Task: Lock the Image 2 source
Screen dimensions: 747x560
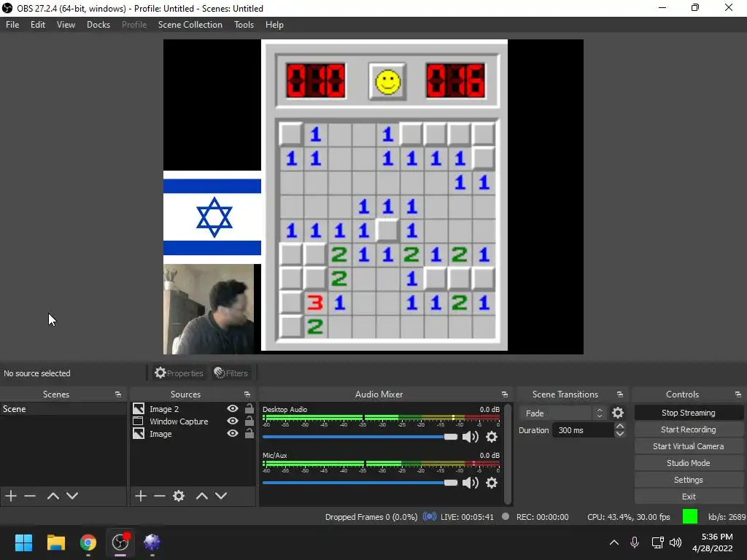Action: [x=249, y=408]
